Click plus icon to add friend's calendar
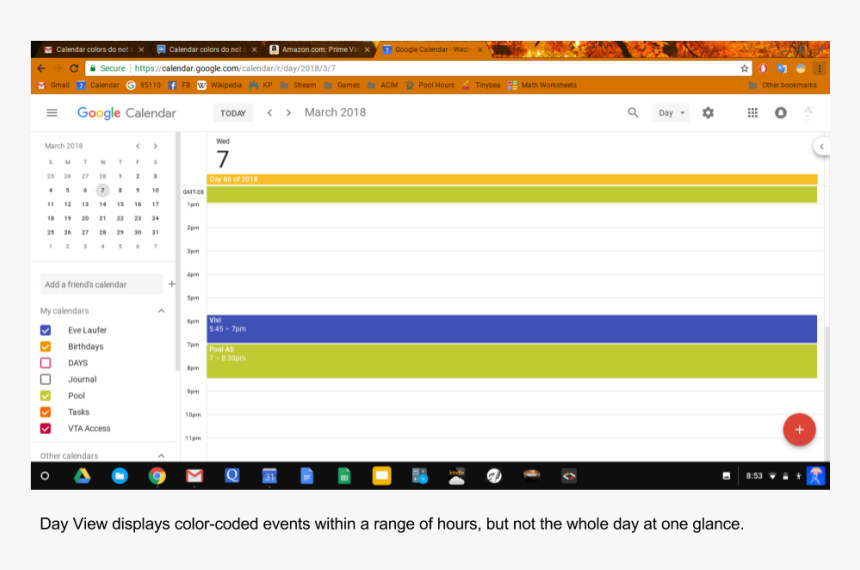Screen dimensions: 860x570 coord(172,284)
